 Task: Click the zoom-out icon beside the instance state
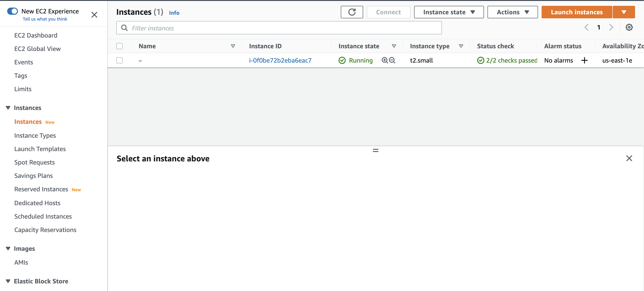point(392,60)
